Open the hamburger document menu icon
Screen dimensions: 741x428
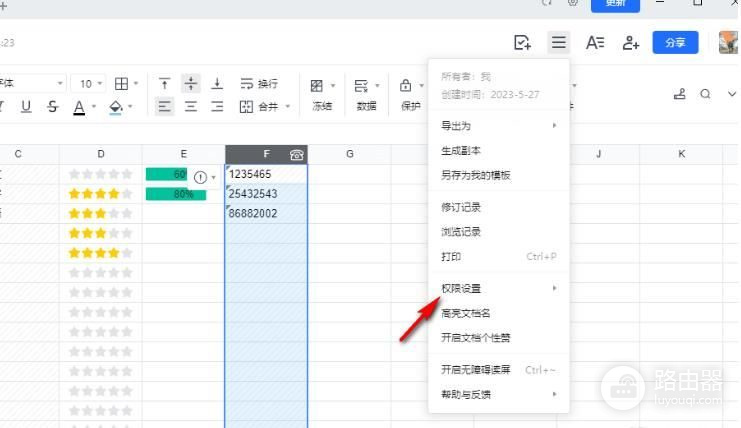click(559, 43)
